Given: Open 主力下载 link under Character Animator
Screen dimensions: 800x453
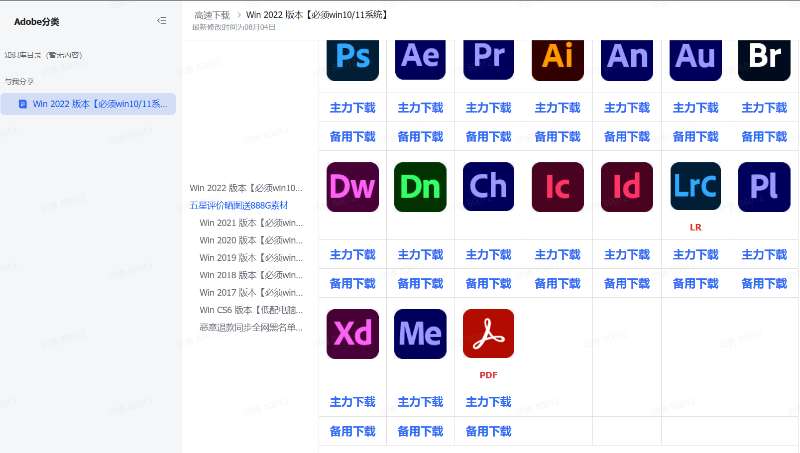Looking at the screenshot, I should pyautogui.click(x=488, y=255).
